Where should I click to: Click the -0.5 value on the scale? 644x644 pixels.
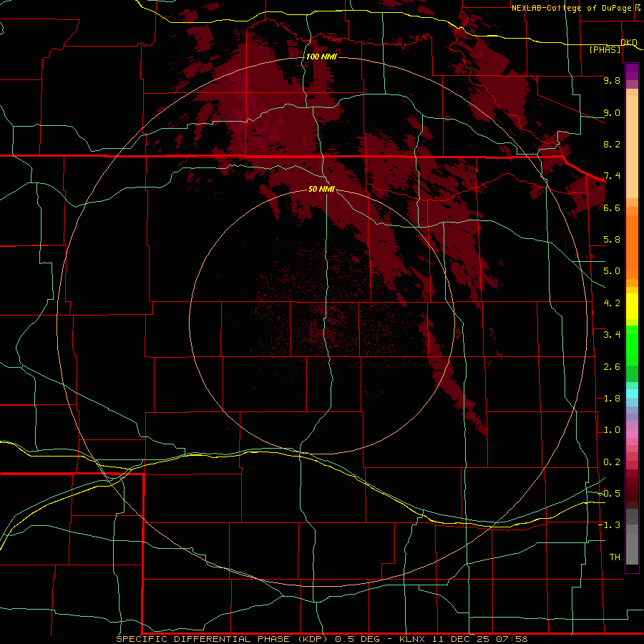pyautogui.click(x=609, y=494)
